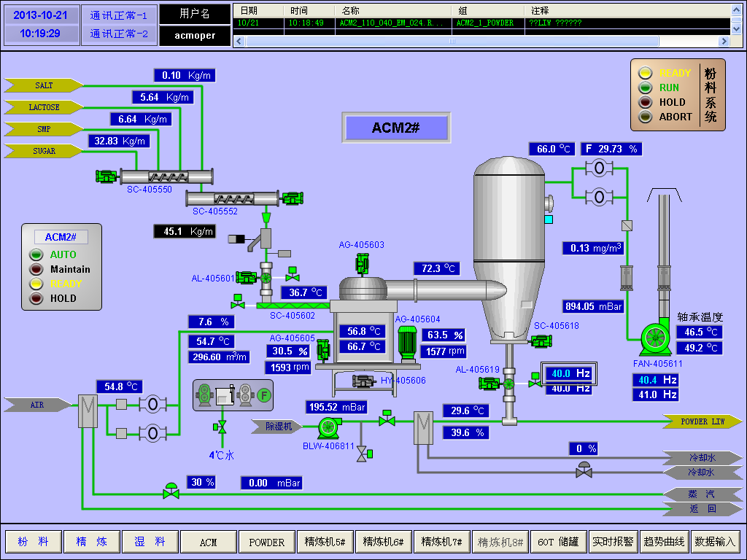This screenshot has height=560, width=747.
Task: Open the 精炼机7# page
Action: pyautogui.click(x=441, y=542)
